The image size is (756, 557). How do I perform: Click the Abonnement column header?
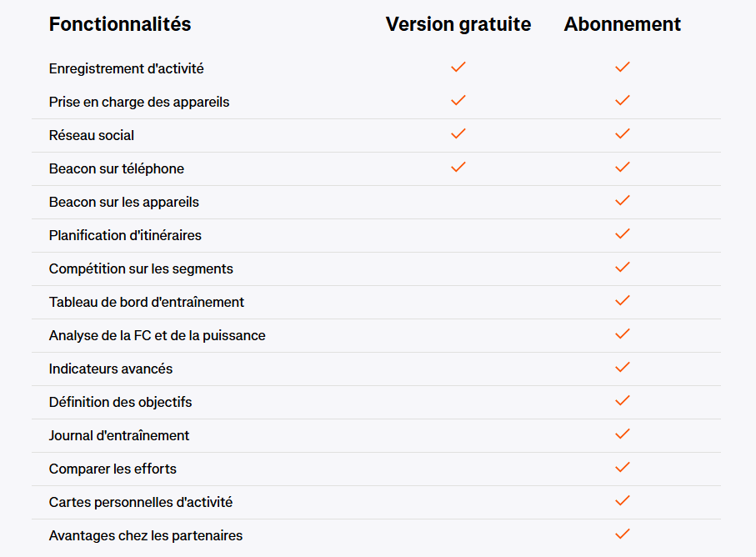622,24
